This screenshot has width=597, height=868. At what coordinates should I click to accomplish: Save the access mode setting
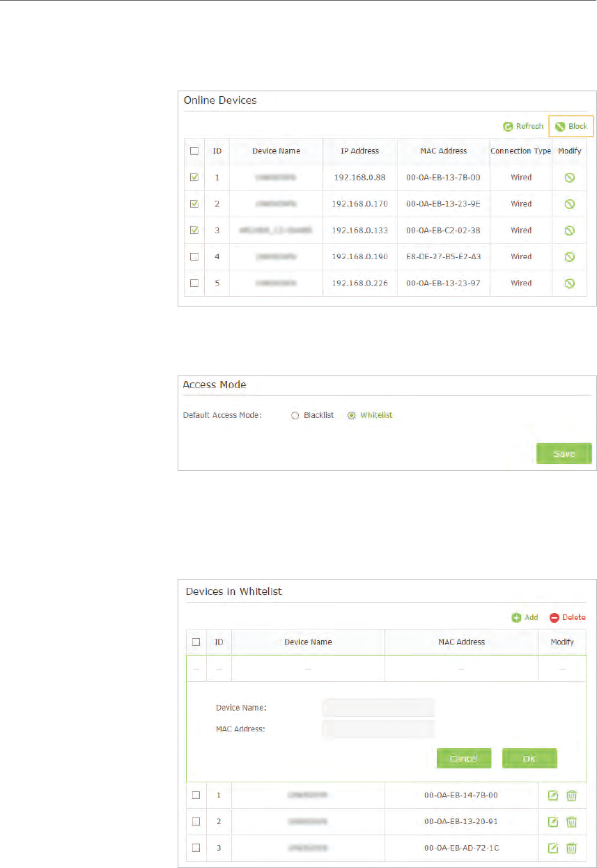pos(564,454)
